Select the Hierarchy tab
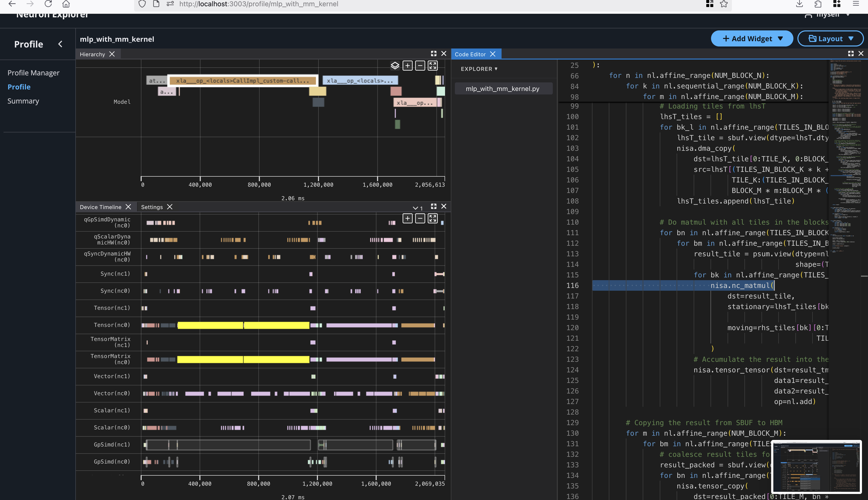 [92, 54]
